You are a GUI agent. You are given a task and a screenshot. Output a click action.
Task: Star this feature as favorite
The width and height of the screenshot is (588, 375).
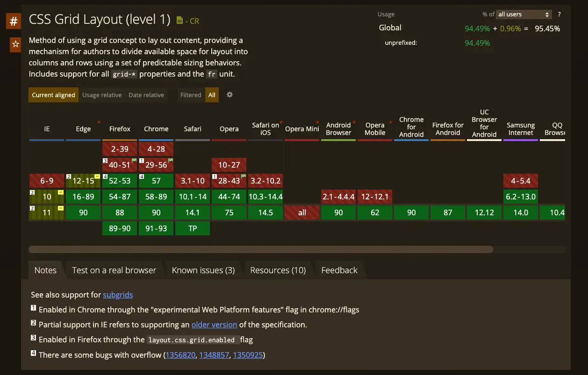click(15, 44)
